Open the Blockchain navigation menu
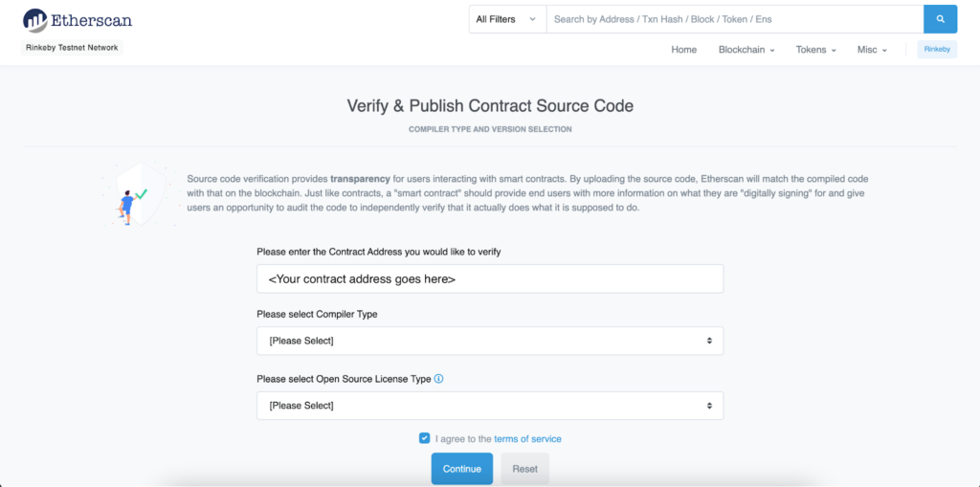Image resolution: width=980 pixels, height=487 pixels. pyautogui.click(x=746, y=50)
